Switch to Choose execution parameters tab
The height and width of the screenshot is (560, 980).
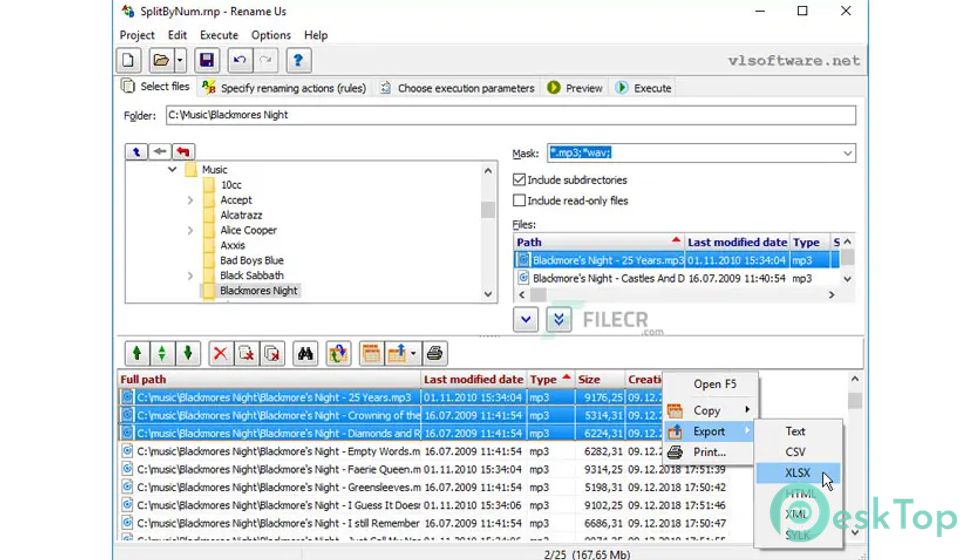click(x=458, y=88)
